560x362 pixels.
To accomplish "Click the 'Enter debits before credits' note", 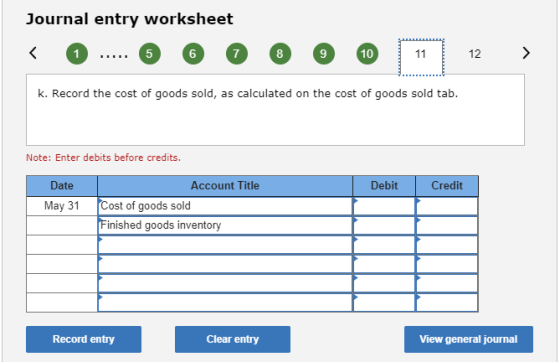I will click(103, 158).
